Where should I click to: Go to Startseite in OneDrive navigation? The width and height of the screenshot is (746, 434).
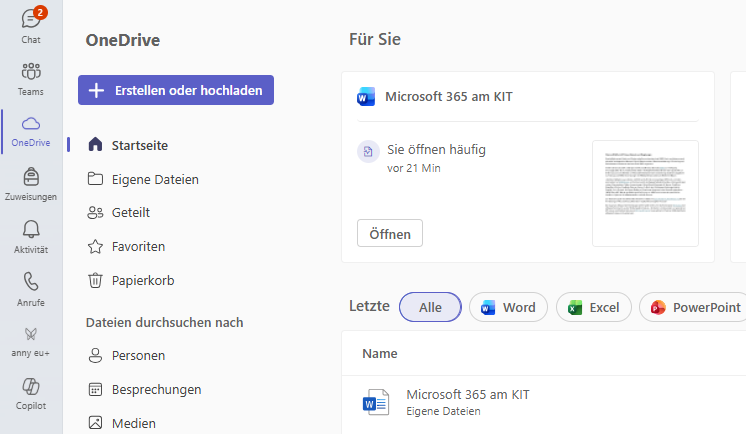click(139, 145)
